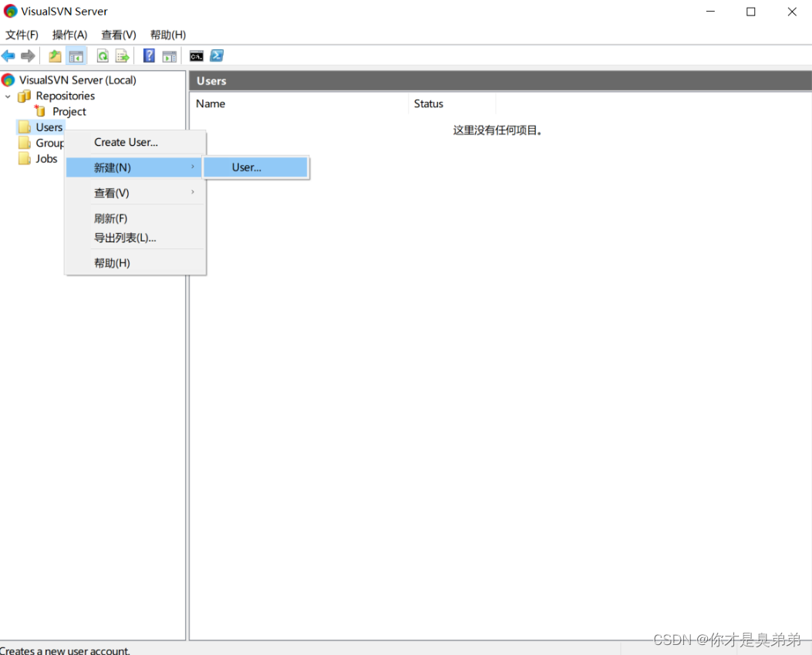This screenshot has width=812, height=655.
Task: Toggle the Show/Hide action pane icon
Action: coord(170,56)
